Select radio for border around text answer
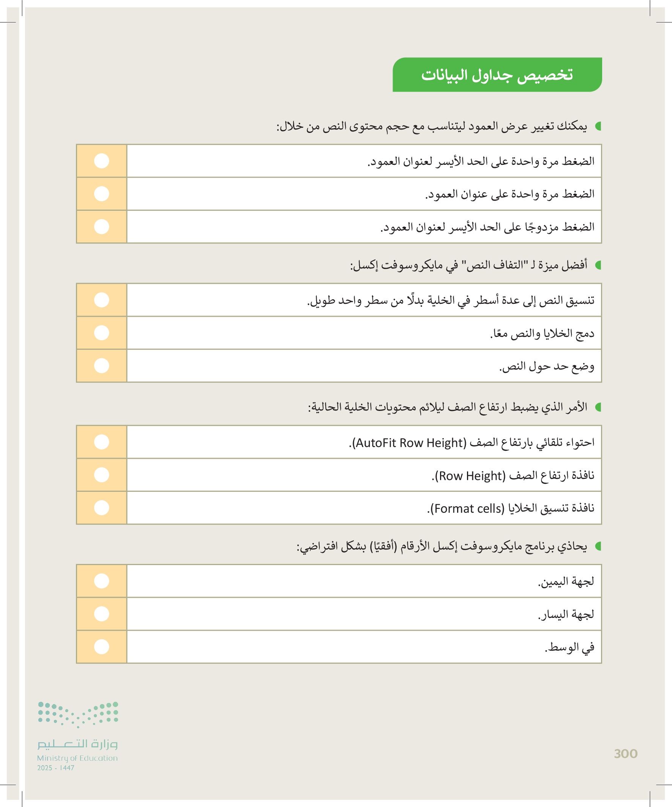672x807 pixels. click(101, 365)
